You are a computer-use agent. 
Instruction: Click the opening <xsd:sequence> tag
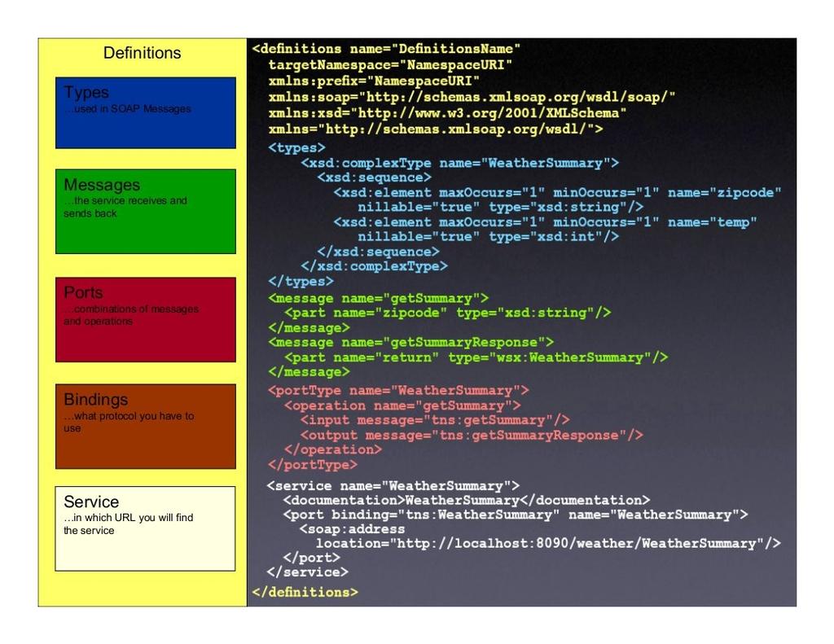(x=374, y=177)
